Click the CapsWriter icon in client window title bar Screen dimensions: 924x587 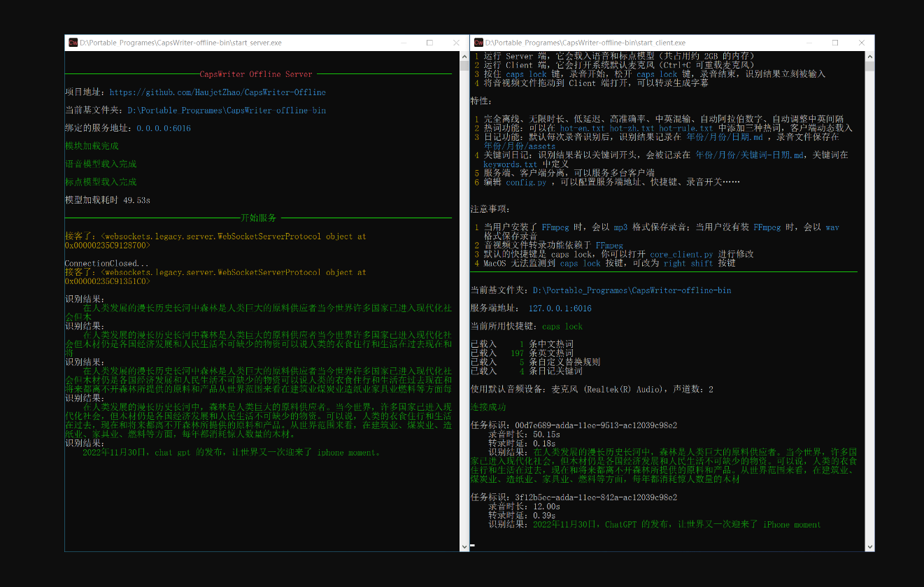pyautogui.click(x=478, y=43)
